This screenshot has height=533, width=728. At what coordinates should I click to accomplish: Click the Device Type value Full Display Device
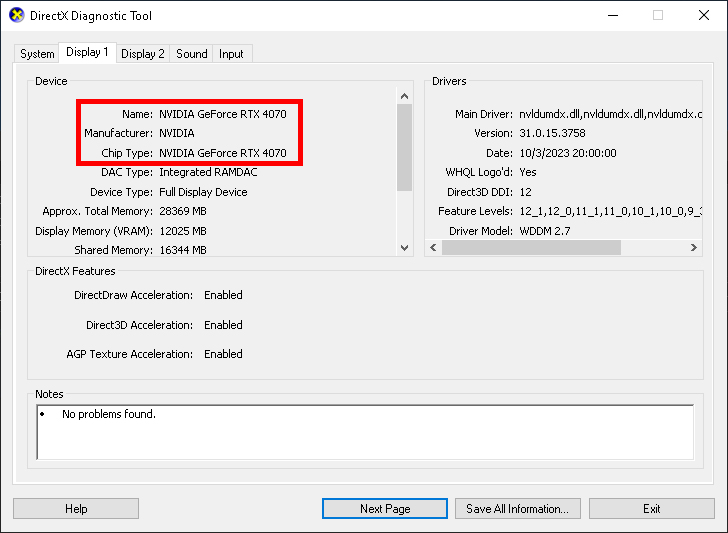click(203, 192)
